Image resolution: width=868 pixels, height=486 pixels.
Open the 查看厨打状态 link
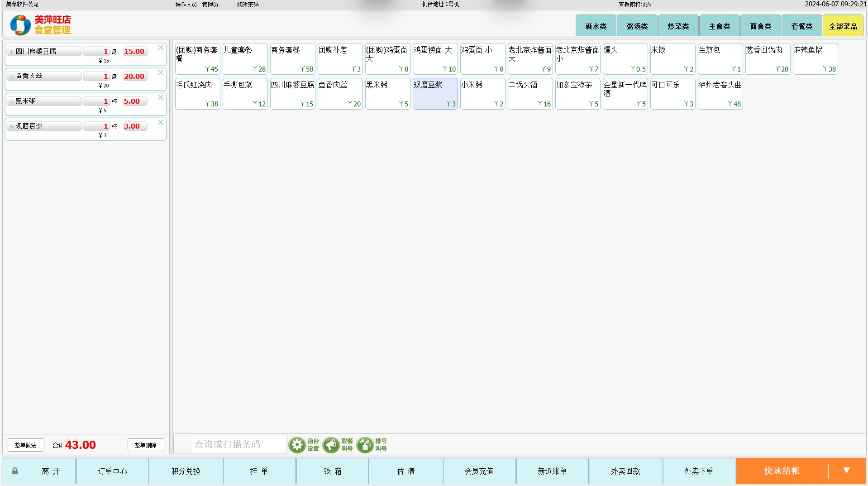635,5
